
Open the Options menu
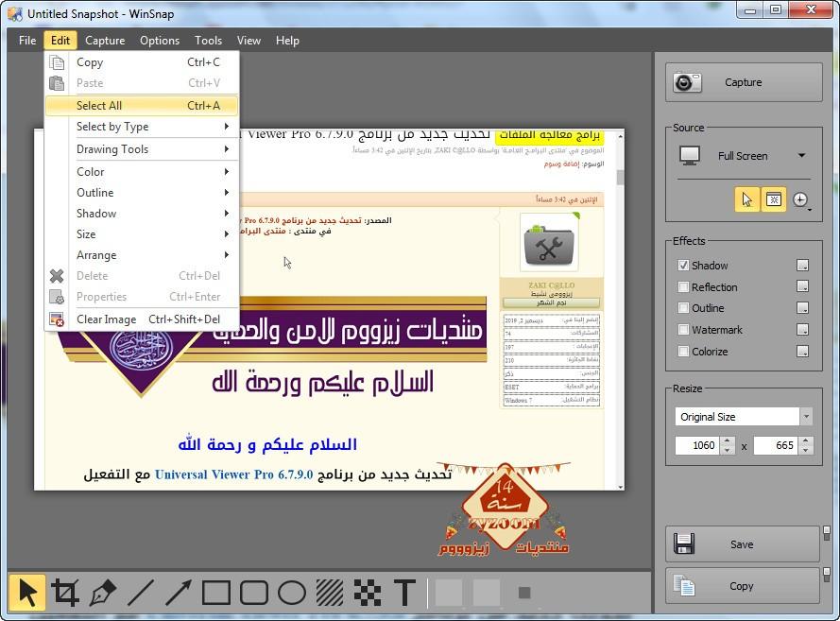(x=160, y=41)
